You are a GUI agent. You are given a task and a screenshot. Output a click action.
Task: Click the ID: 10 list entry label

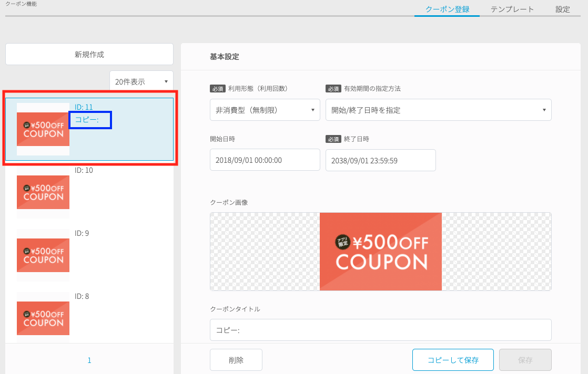click(x=84, y=170)
